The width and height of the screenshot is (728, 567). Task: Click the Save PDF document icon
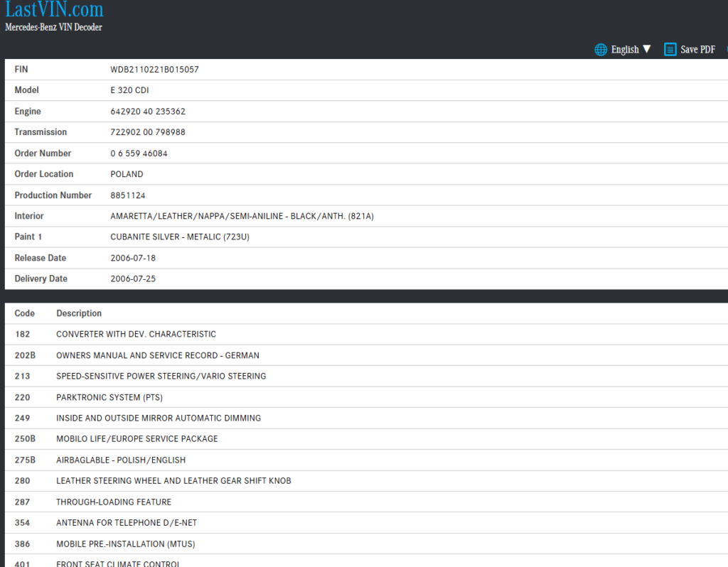670,49
